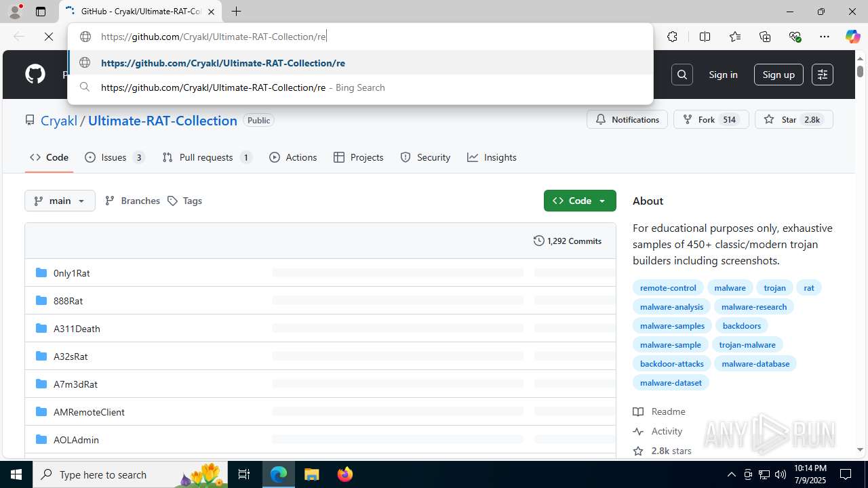Open the system volume icon

click(780, 474)
